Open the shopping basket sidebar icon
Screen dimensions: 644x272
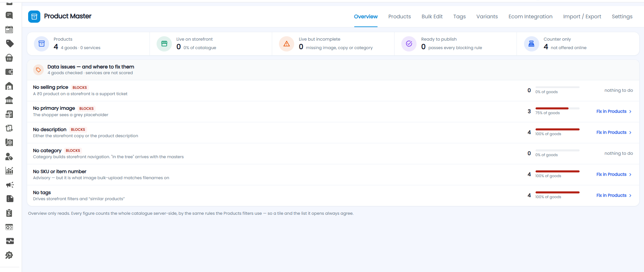click(x=9, y=58)
